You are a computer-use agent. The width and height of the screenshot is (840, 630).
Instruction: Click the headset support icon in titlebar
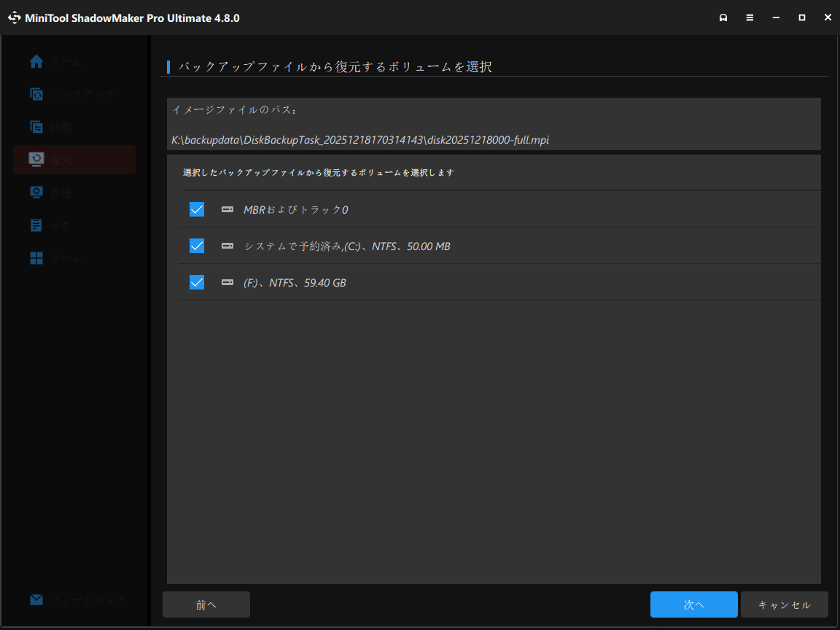[x=723, y=17]
